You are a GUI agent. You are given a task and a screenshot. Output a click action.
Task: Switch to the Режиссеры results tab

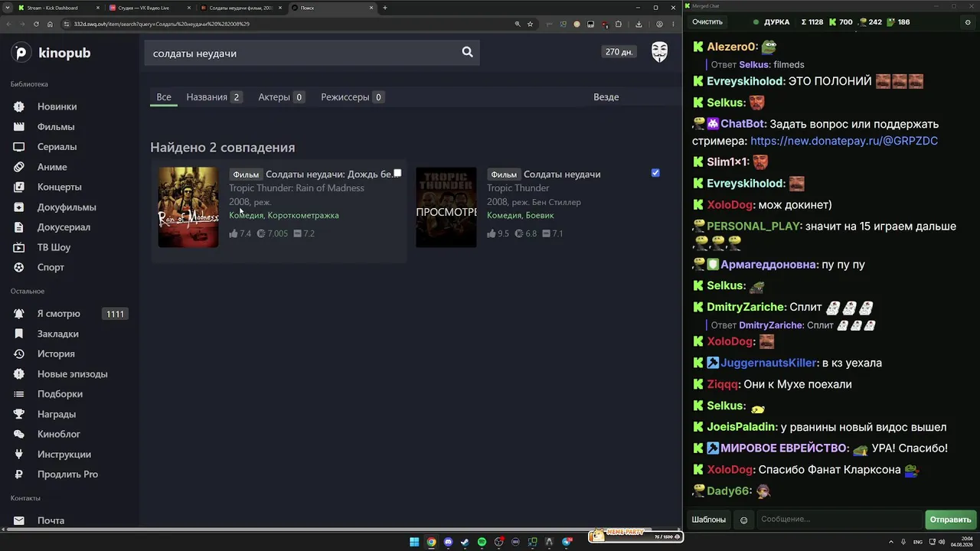[x=353, y=97]
